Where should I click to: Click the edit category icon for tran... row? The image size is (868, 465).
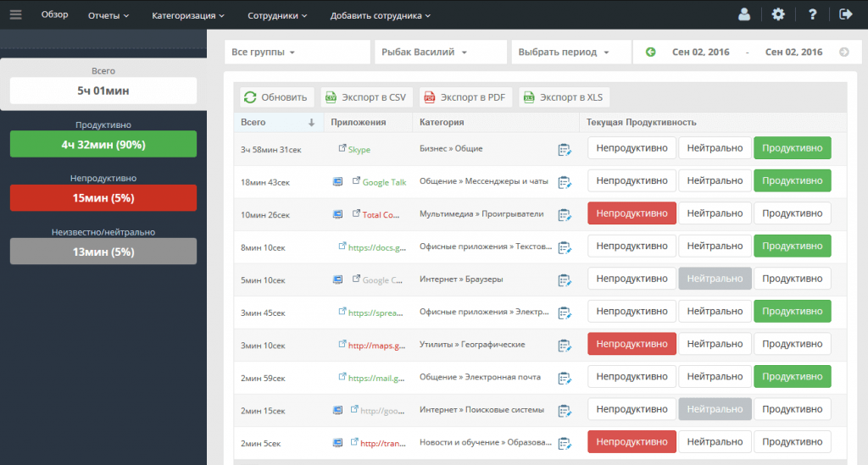[x=564, y=444]
